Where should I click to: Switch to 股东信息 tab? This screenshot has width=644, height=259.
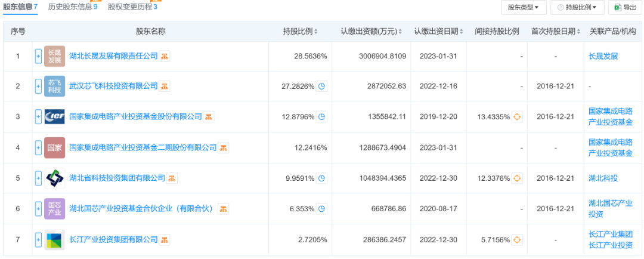[x=20, y=7]
